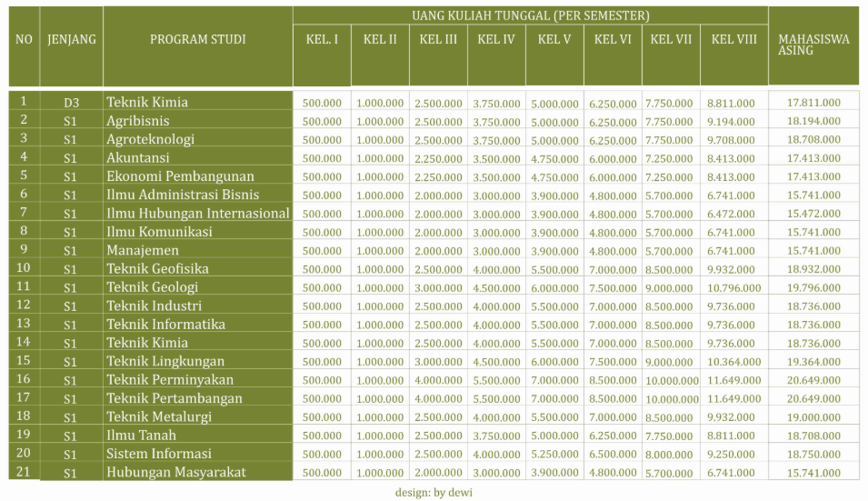Select the Hubungan Masyarakat program name
Screen dimensions: 868x501
[x=176, y=472]
